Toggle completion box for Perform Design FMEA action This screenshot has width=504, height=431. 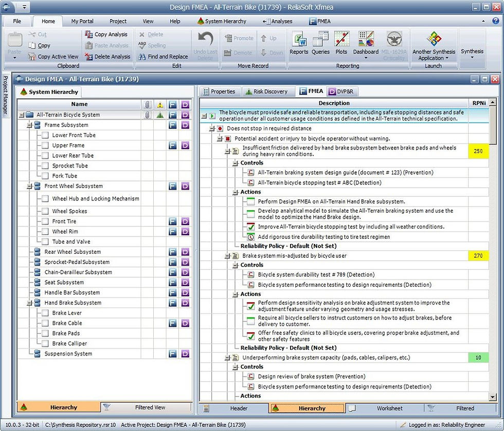pos(251,201)
